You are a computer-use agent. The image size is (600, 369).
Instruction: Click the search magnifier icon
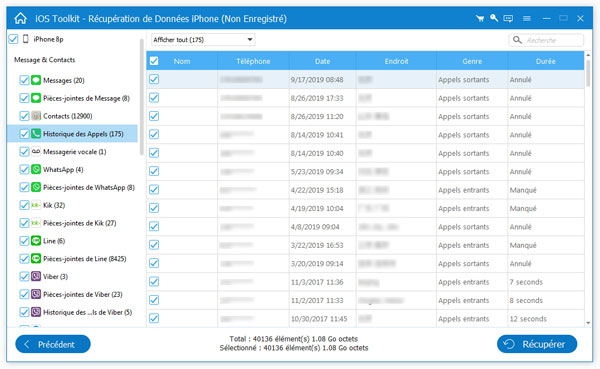517,40
